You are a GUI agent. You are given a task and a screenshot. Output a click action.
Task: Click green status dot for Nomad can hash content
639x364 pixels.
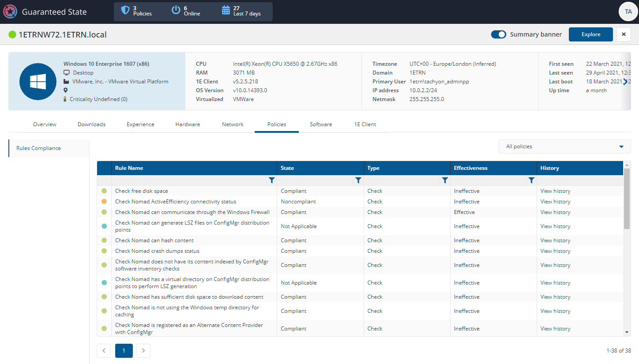[104, 240]
